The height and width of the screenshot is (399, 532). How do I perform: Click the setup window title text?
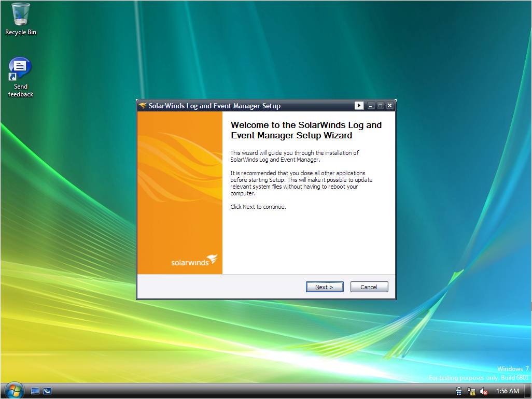[x=215, y=106]
